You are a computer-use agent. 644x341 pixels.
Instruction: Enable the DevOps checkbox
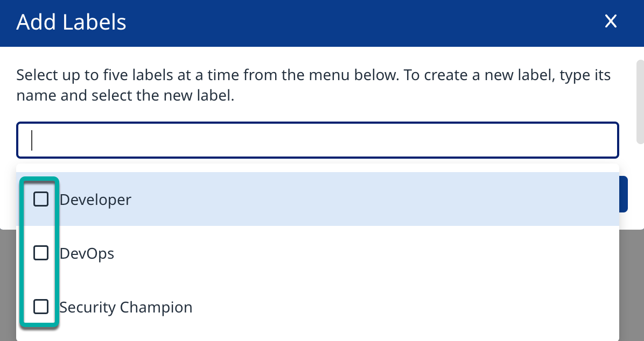tap(41, 253)
